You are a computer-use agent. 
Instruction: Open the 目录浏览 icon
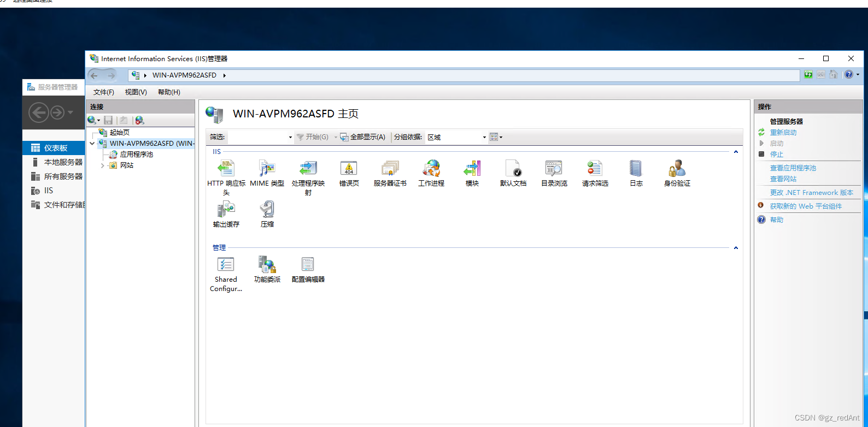click(x=554, y=168)
